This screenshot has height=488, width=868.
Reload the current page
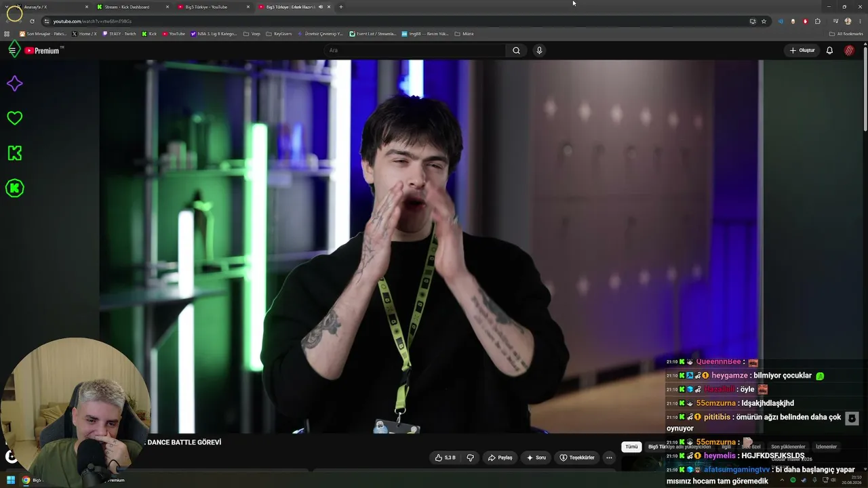tap(32, 21)
